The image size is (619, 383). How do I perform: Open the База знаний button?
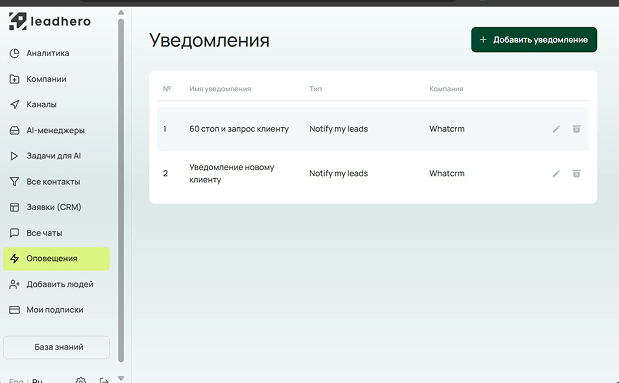coord(56,347)
